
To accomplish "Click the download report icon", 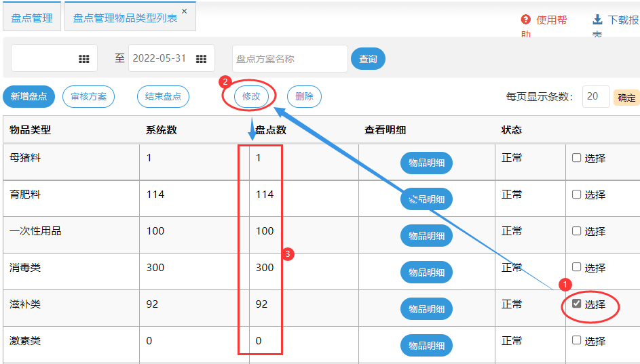I will 597,20.
